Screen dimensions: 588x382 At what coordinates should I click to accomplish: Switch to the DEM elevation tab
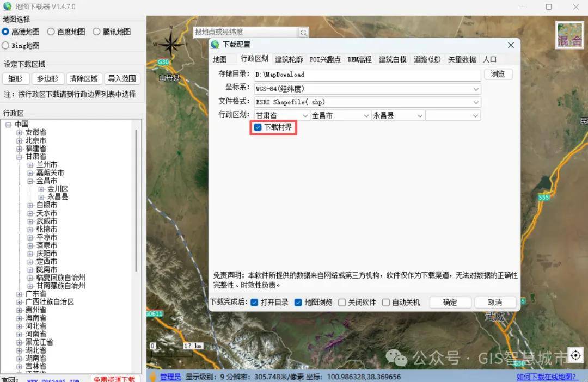point(359,59)
